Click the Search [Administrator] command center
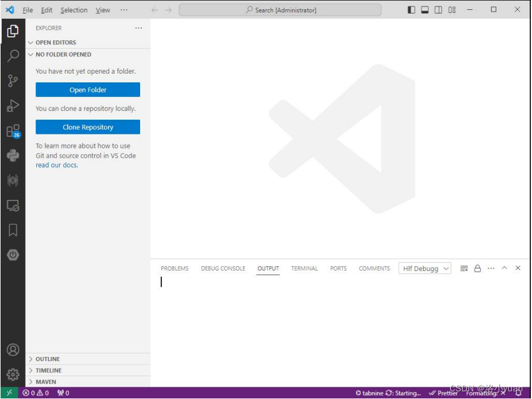Screen dimensions: 532x399 coord(280,10)
